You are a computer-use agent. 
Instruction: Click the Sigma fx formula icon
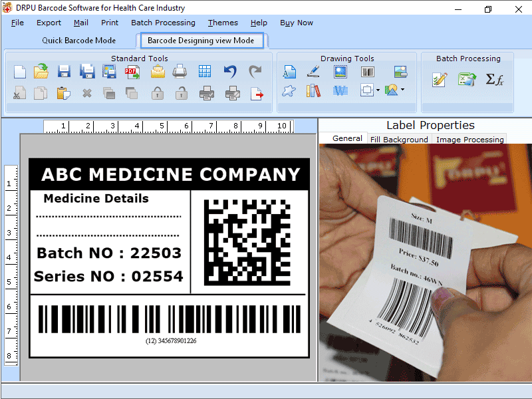click(x=495, y=79)
